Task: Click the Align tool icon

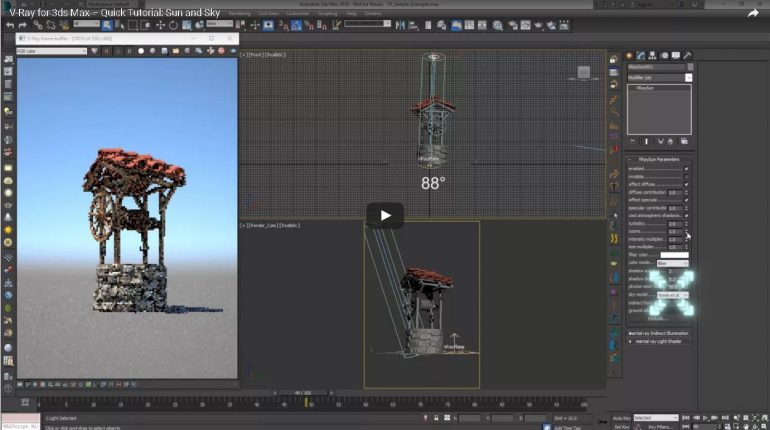Action: pos(413,25)
